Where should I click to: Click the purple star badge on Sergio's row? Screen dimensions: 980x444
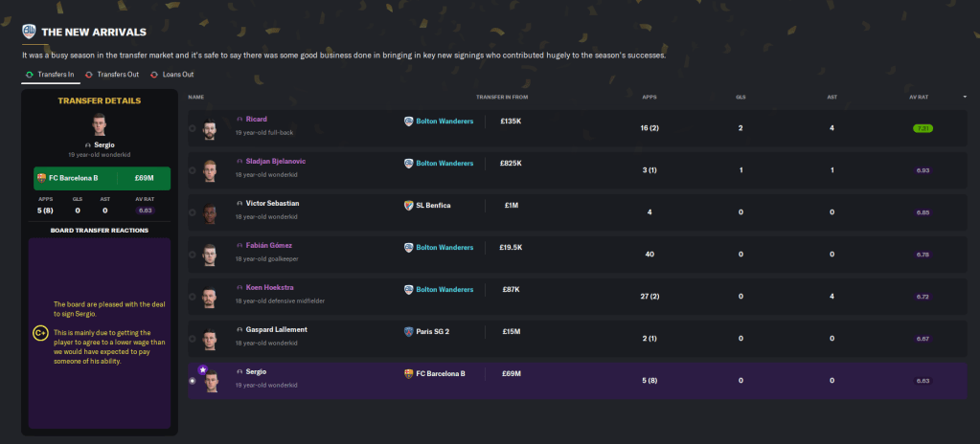[202, 368]
